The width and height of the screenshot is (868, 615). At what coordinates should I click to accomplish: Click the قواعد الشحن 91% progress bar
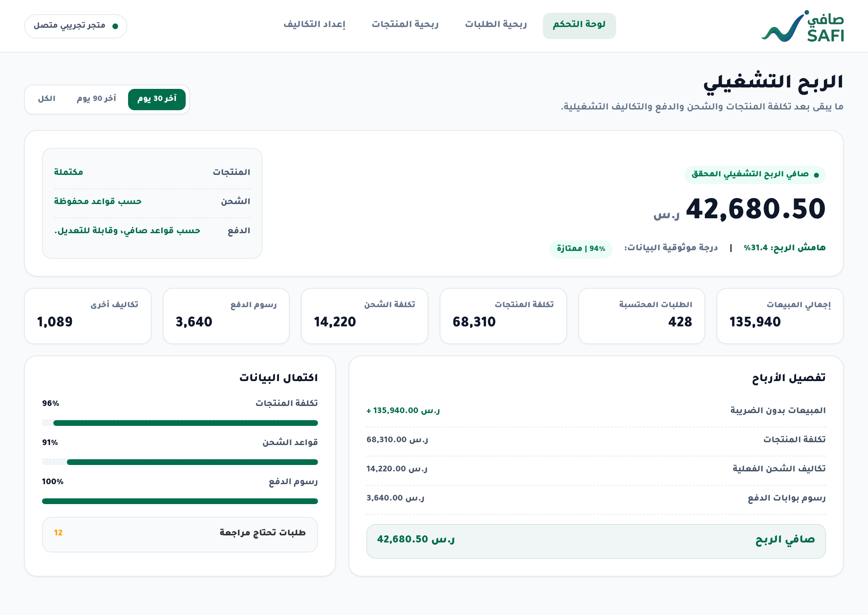coord(180,462)
